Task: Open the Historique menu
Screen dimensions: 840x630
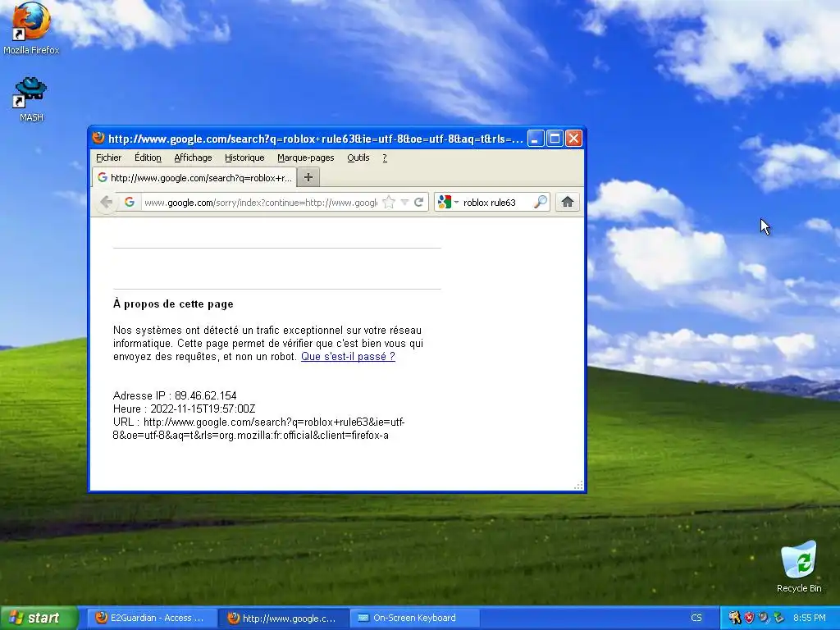Action: point(244,157)
